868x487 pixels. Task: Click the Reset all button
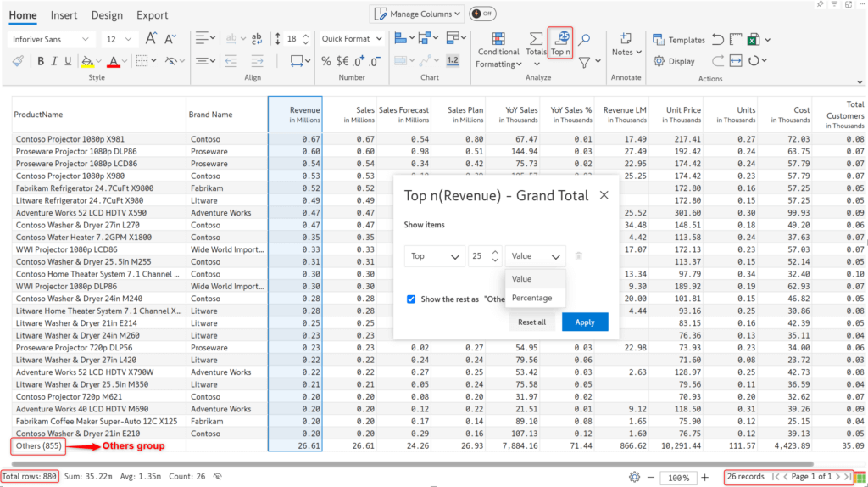tap(531, 322)
